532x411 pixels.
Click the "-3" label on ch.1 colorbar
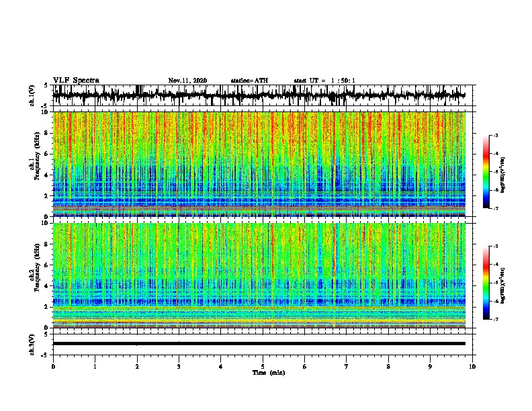tap(495, 135)
